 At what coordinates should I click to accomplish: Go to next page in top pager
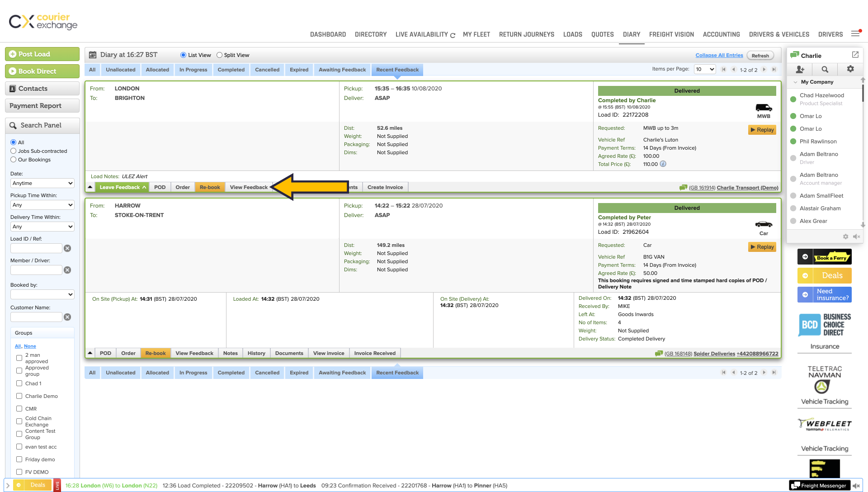[764, 70]
